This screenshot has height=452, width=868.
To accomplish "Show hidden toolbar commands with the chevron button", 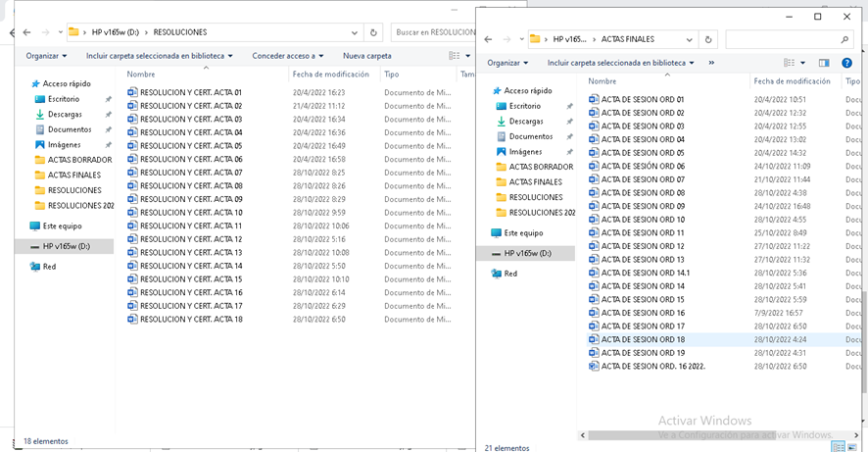I will (x=711, y=63).
